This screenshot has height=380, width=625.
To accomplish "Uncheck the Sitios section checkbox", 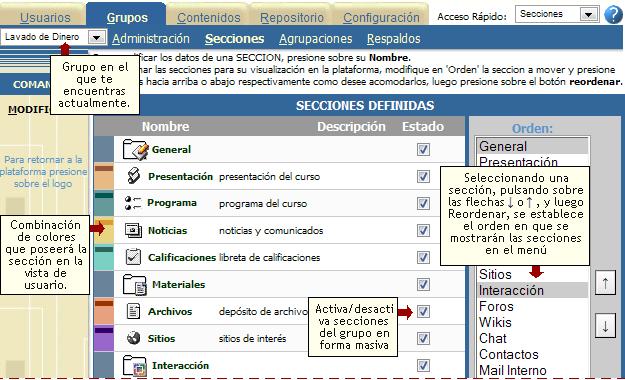I will point(423,339).
